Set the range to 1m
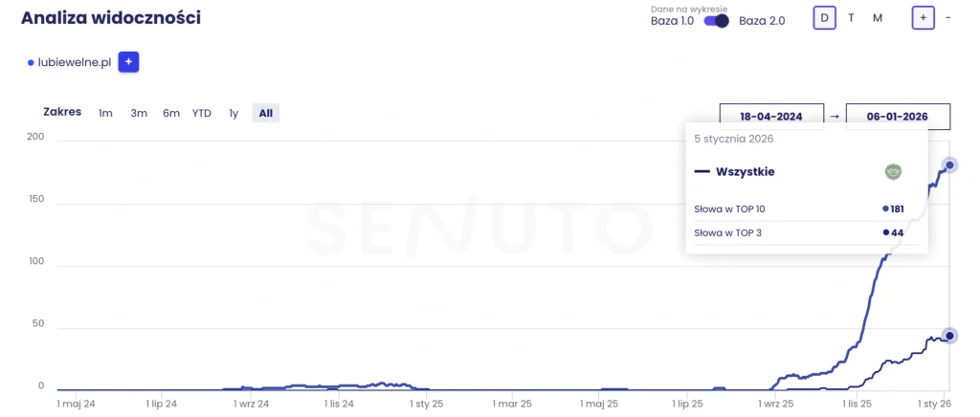Screen dimensions: 980x417 coord(105,113)
